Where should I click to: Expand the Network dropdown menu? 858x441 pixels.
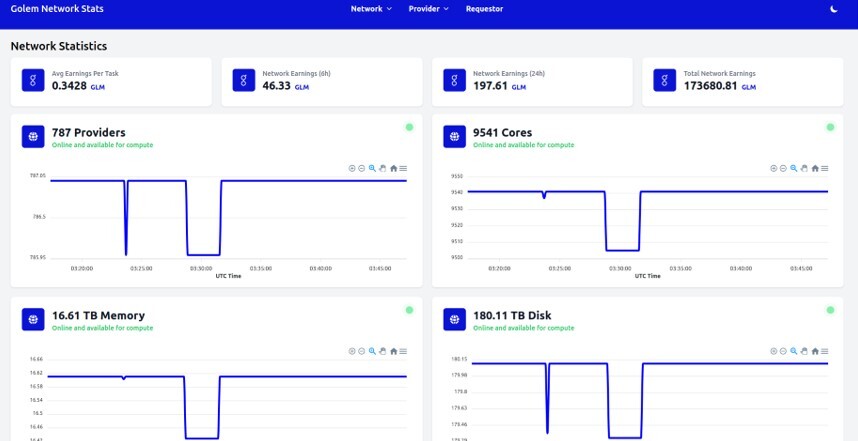click(371, 9)
